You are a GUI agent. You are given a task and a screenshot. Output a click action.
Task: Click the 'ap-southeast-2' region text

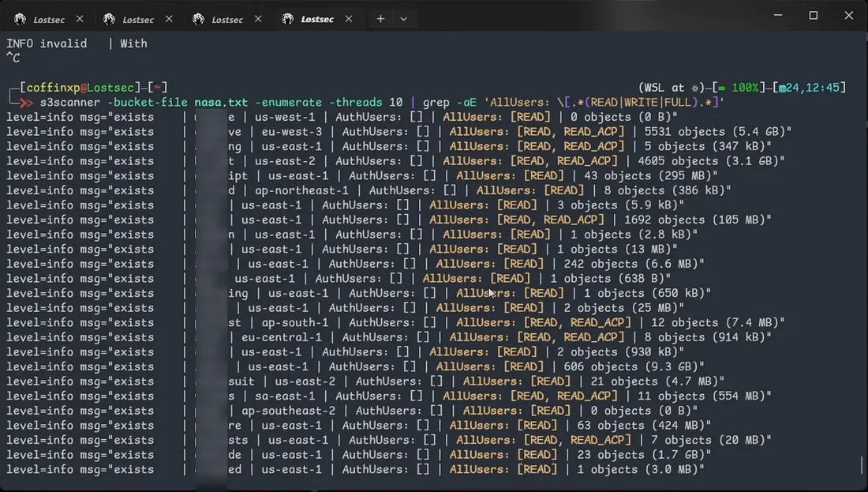click(288, 411)
